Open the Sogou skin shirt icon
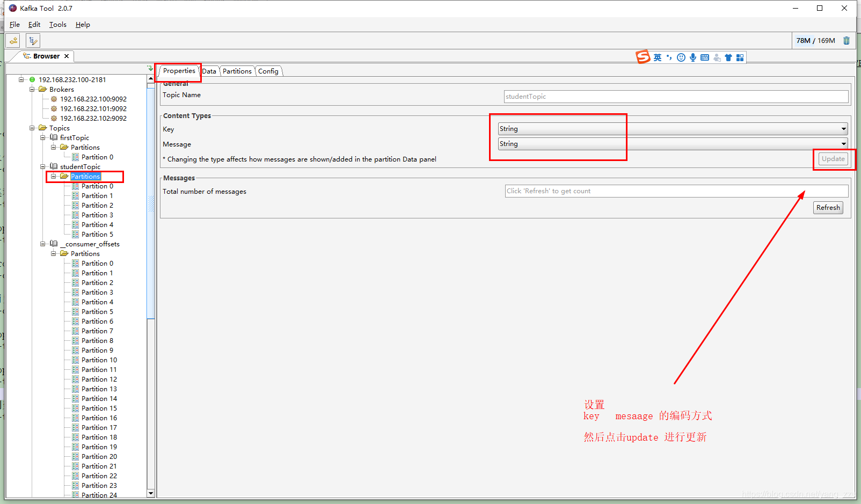Screen dimensions: 861x504 (728, 57)
